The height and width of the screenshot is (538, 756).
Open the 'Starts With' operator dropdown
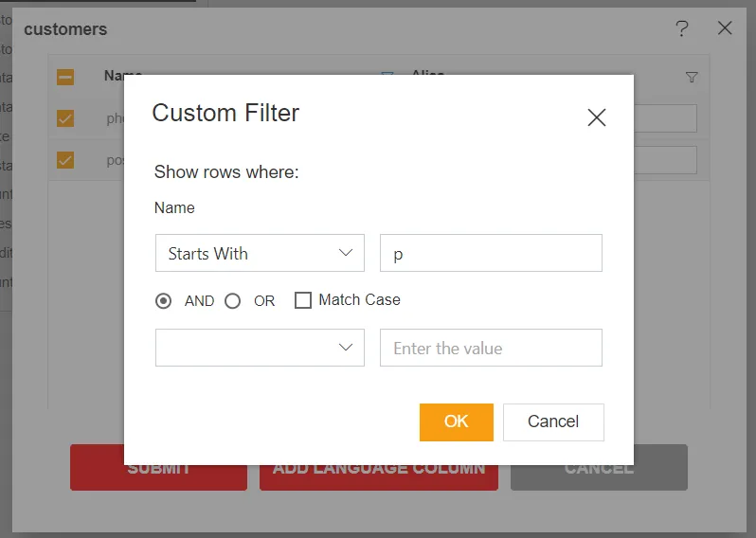[x=260, y=254]
